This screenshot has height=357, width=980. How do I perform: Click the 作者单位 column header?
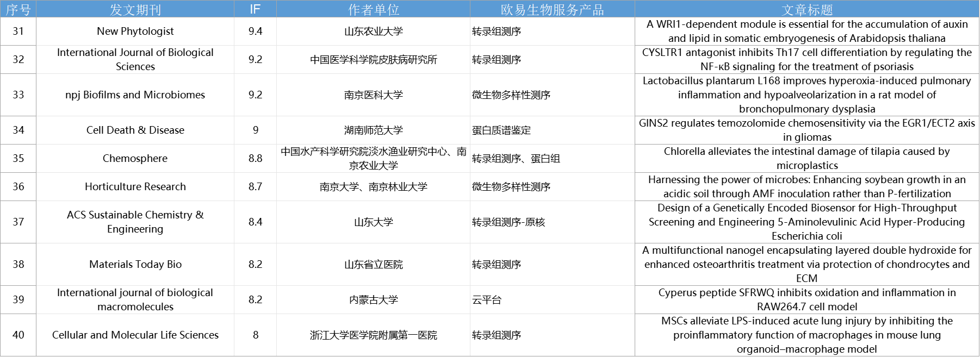[x=374, y=9]
